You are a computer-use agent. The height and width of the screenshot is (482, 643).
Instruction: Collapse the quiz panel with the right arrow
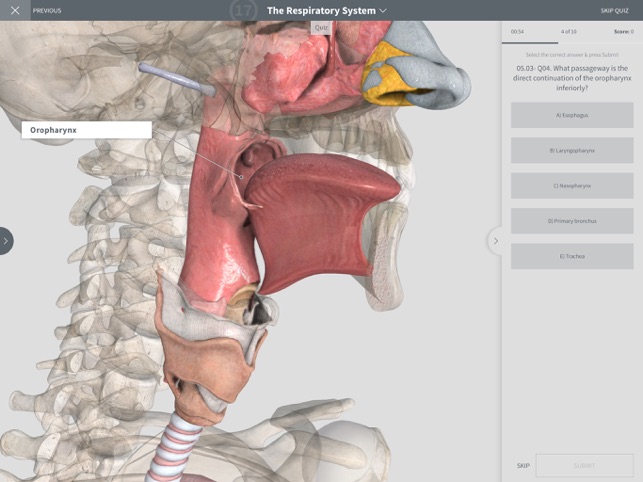tap(495, 241)
